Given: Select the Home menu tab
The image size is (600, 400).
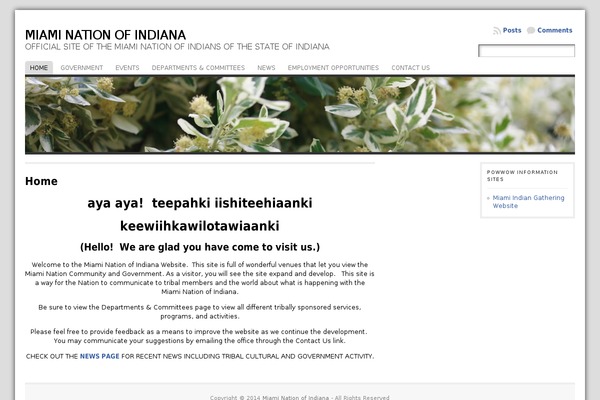Looking at the screenshot, I should pos(39,68).
